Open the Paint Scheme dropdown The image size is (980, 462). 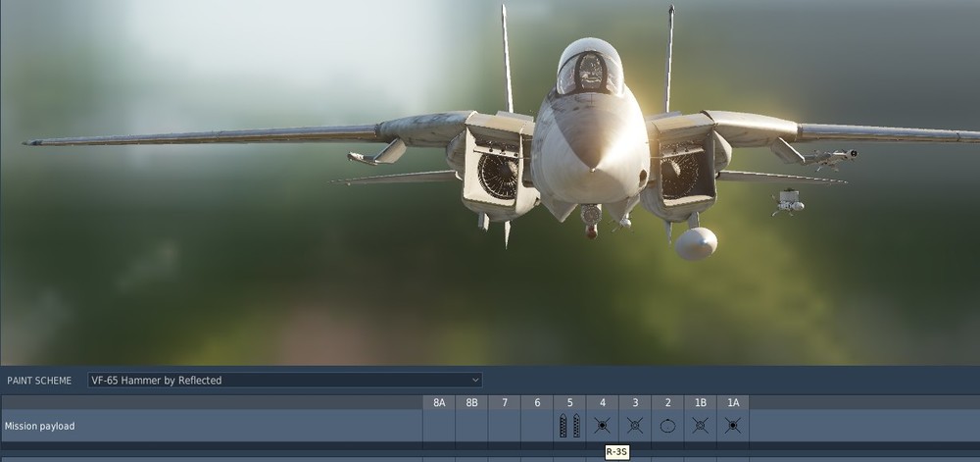tap(284, 381)
